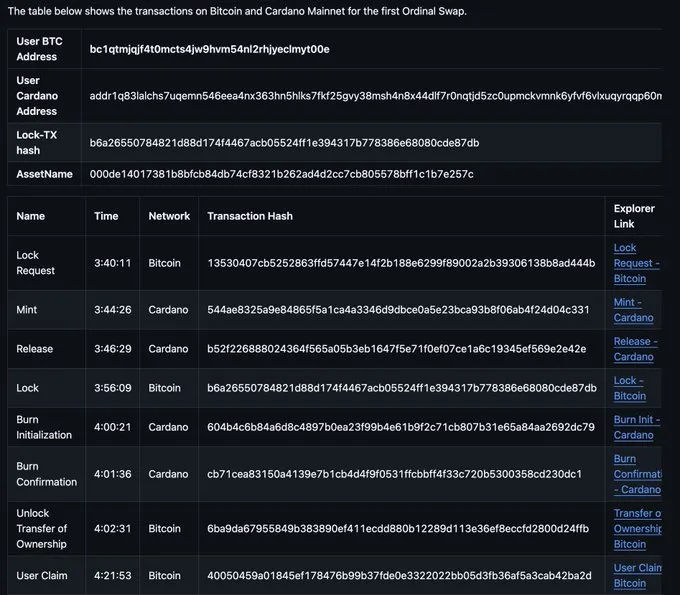
Task: Click the User Claim transaction hash
Action: 399,575
